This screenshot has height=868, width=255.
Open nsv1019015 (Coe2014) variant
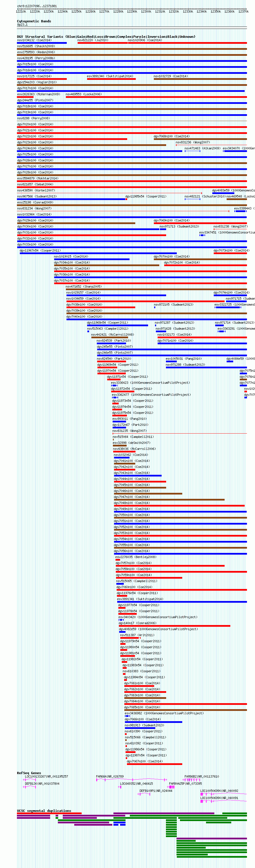click(x=71, y=256)
